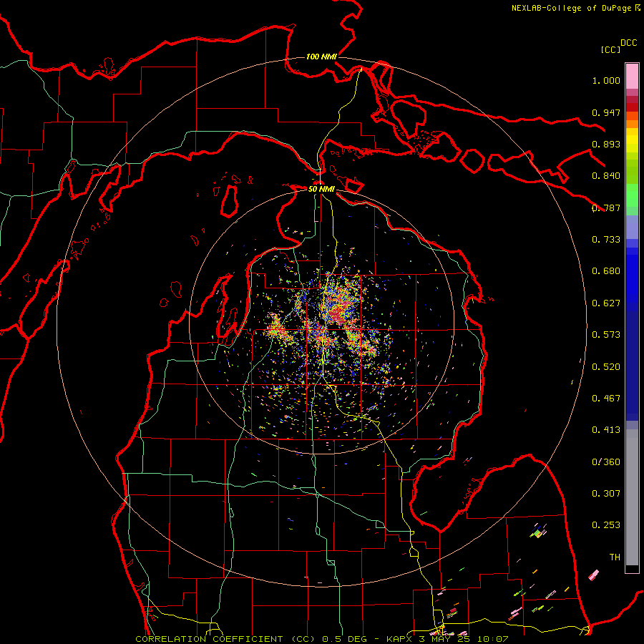Select the 0.573 legend value
Viewport: 644px width, 644px height.
(x=606, y=335)
